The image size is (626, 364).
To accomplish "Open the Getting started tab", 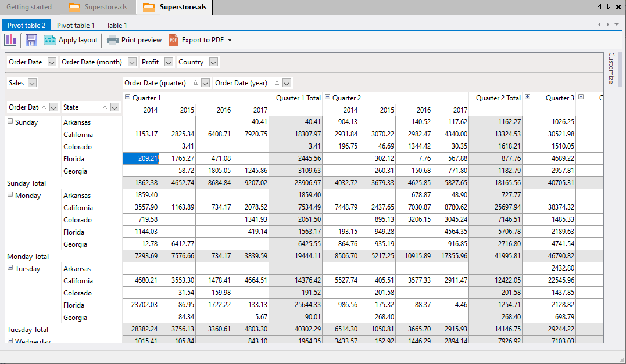I will [29, 7].
